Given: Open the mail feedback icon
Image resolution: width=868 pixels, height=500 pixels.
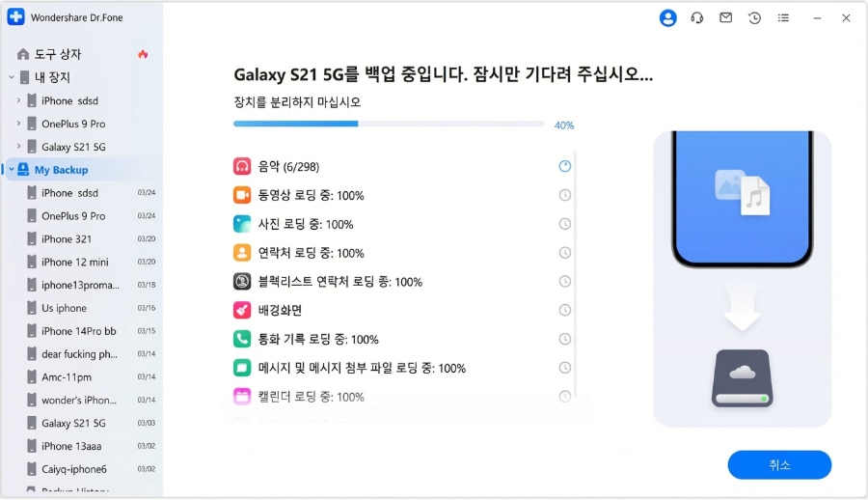Looking at the screenshot, I should point(726,17).
